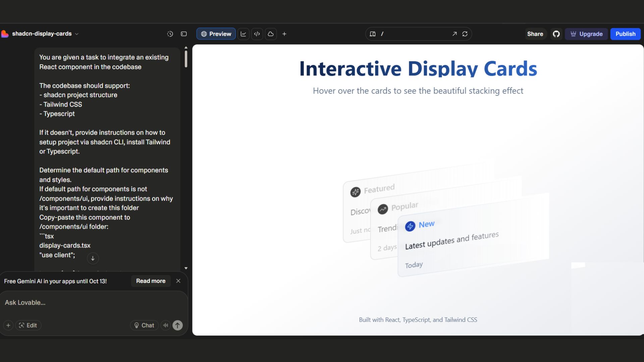
Task: Click the Upgrade button
Action: click(586, 34)
